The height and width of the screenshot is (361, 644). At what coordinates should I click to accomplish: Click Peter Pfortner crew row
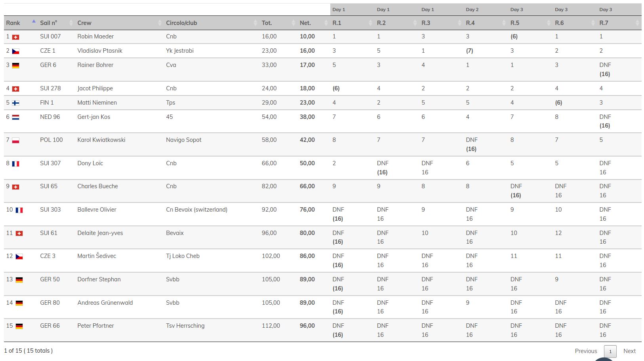click(x=95, y=326)
